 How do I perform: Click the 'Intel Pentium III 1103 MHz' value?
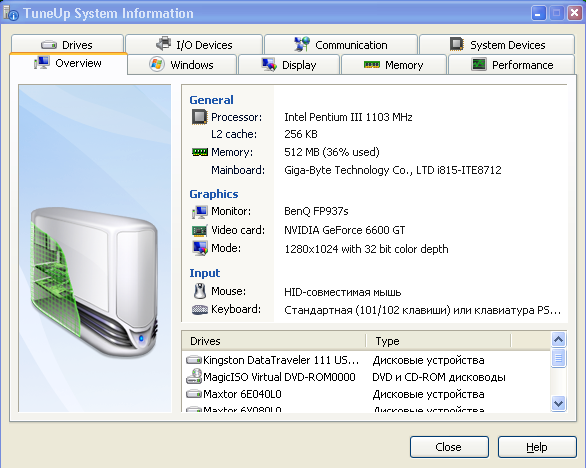tap(348, 117)
